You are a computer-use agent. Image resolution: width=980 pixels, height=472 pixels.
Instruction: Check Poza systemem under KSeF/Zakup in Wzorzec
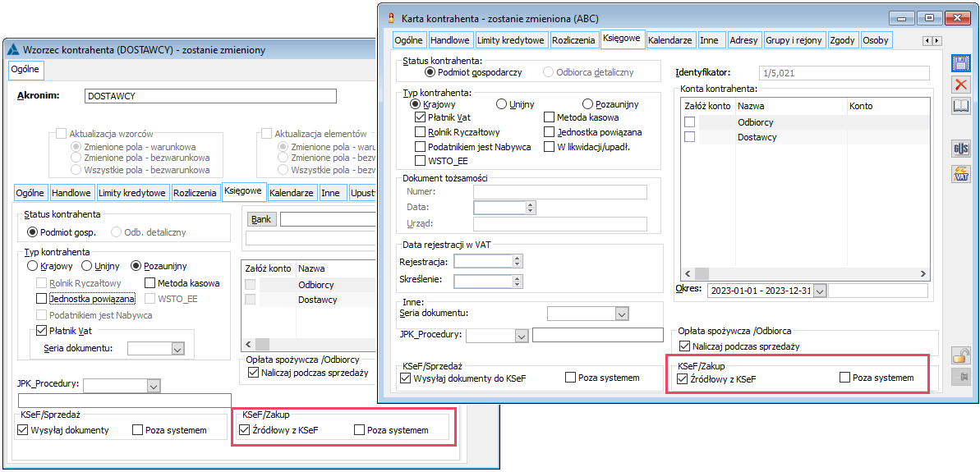click(359, 430)
